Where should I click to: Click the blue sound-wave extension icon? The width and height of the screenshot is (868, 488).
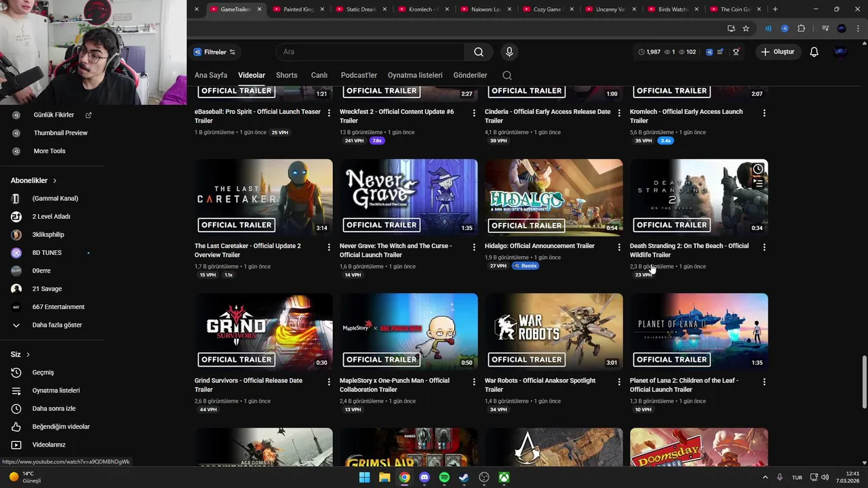(x=768, y=28)
